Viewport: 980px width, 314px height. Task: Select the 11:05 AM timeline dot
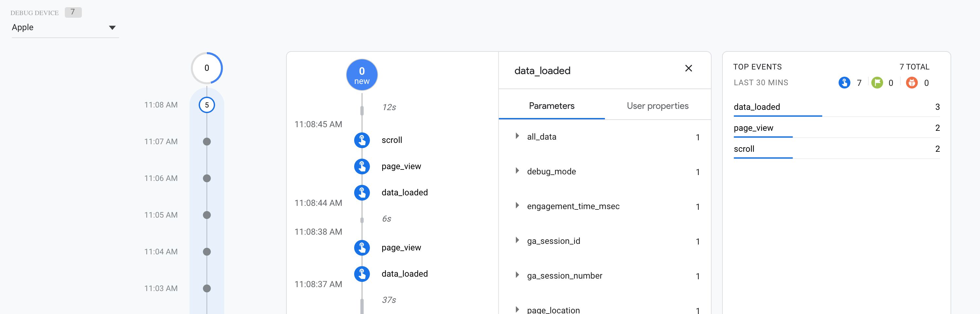coord(207,215)
